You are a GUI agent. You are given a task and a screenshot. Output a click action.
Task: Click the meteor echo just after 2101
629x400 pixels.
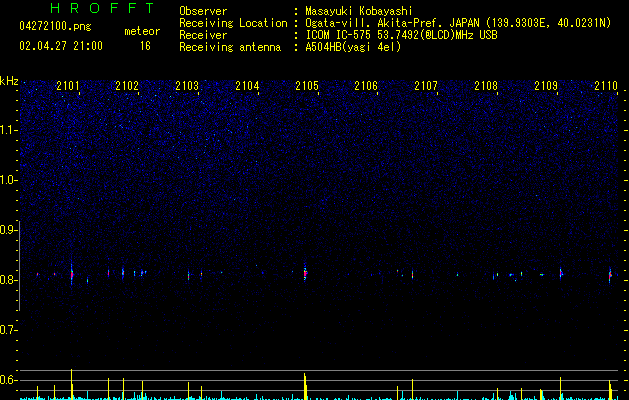72,275
